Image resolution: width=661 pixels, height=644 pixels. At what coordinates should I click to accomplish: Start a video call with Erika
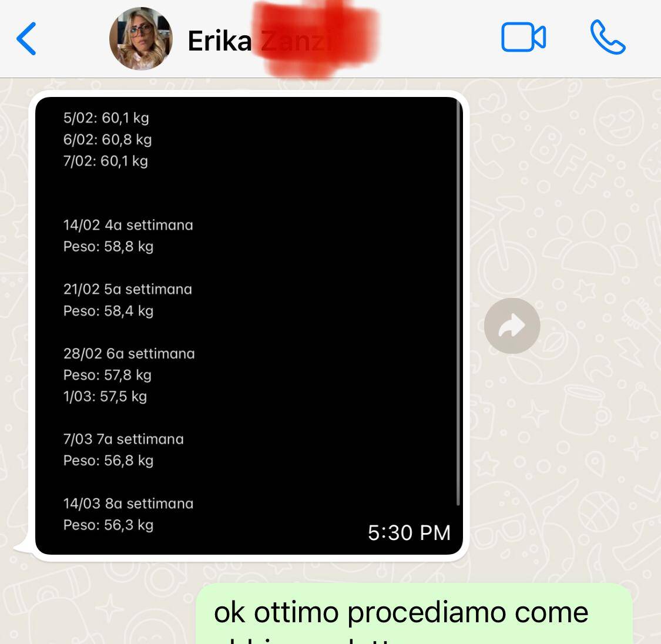pos(523,37)
